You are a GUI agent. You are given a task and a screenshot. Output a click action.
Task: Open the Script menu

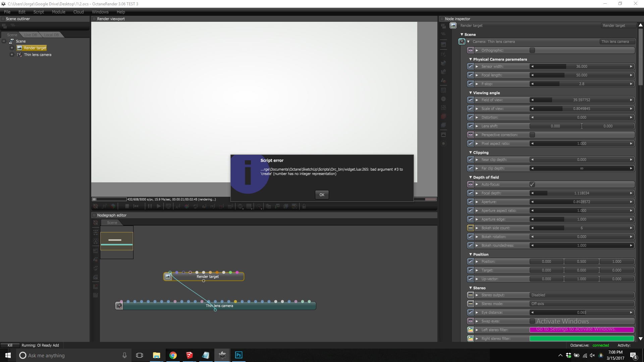39,12
